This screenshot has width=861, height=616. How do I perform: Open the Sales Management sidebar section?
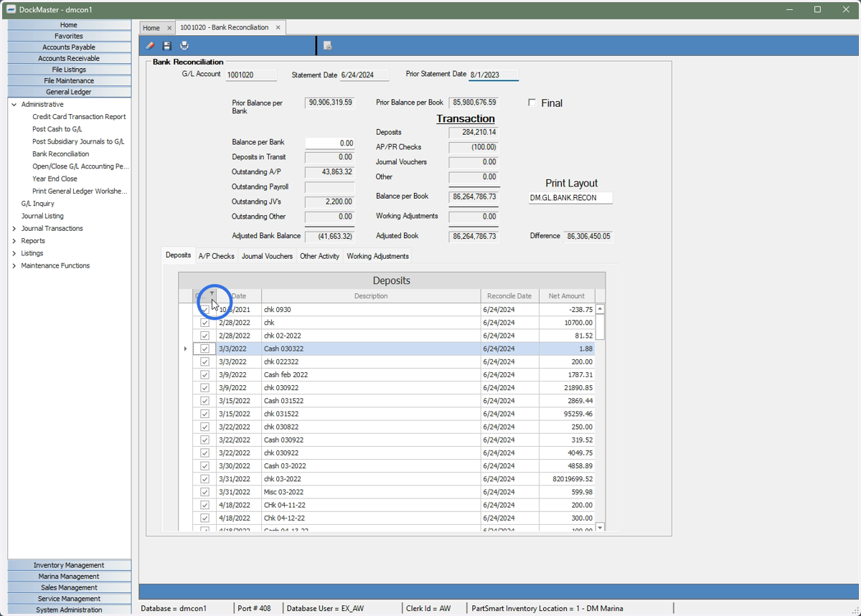click(69, 587)
